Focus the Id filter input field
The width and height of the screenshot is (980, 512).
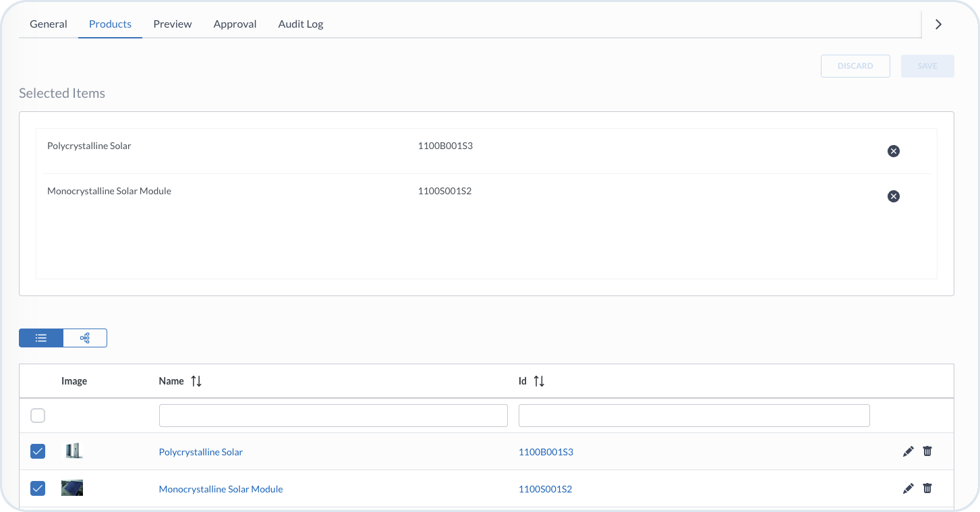tap(694, 416)
